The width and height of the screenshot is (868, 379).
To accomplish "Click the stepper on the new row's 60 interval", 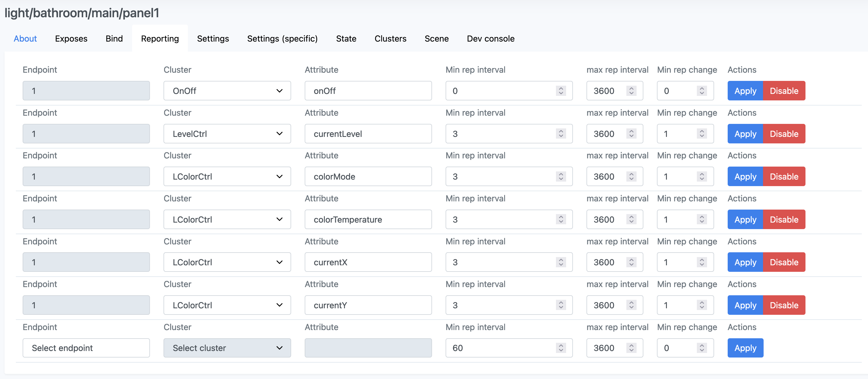I will pos(561,348).
